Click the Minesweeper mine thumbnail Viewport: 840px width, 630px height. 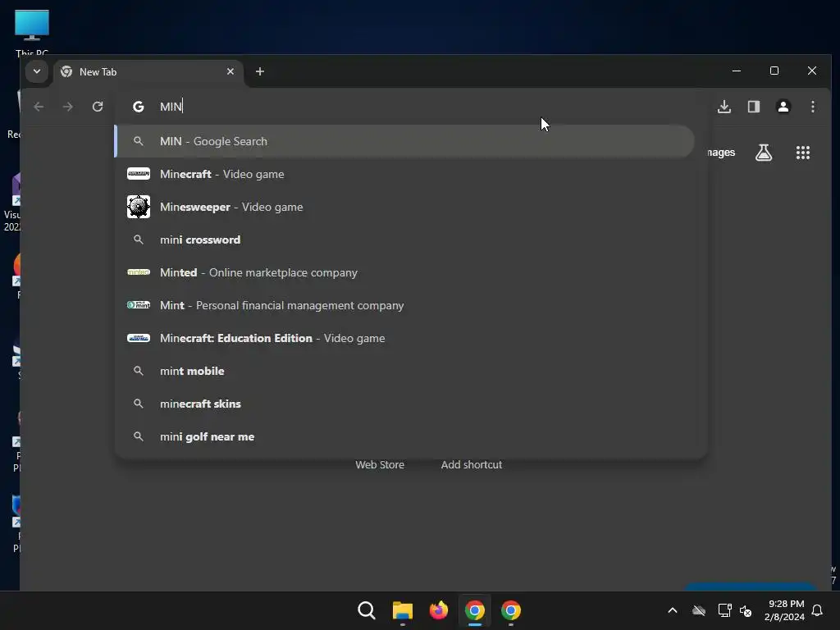point(138,207)
